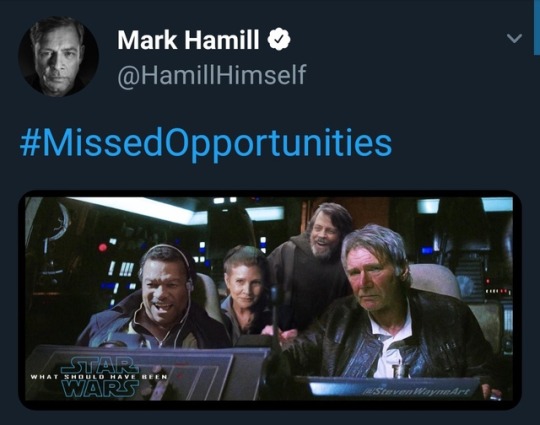Viewport: 540px width, 425px height.
Task: Click the headrest of the right seat
Action: (435, 281)
